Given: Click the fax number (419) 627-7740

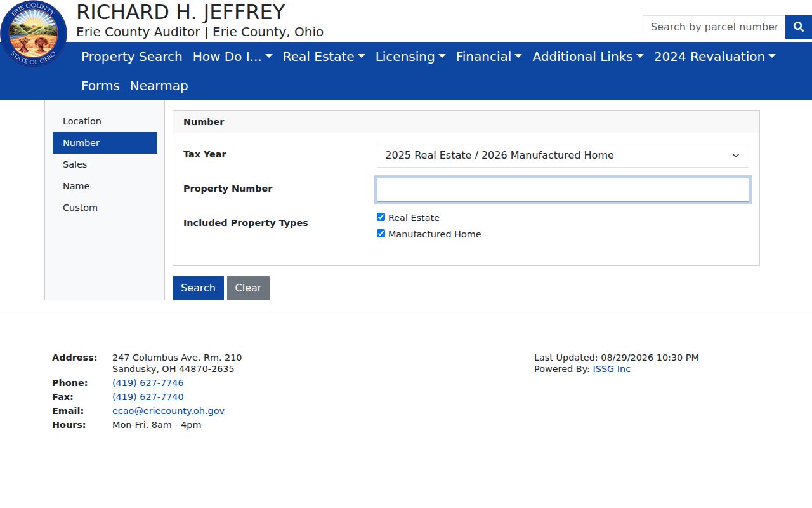Looking at the screenshot, I should click(x=148, y=397).
